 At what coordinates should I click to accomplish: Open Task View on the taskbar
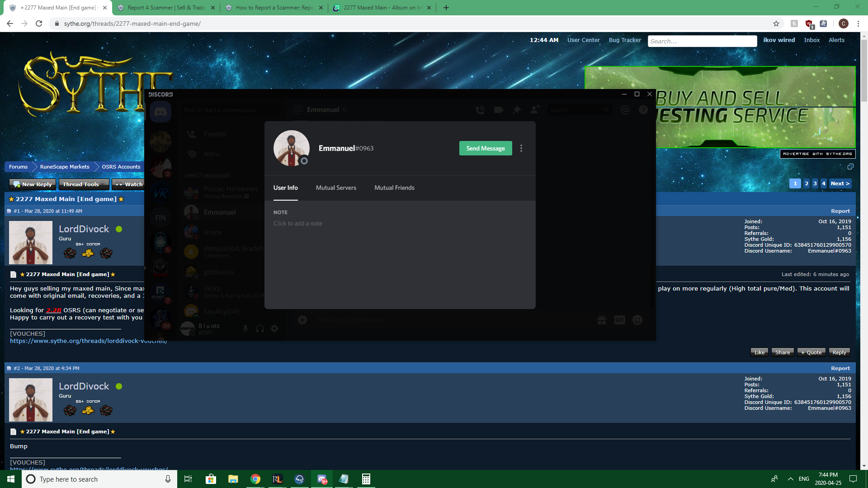tap(188, 479)
